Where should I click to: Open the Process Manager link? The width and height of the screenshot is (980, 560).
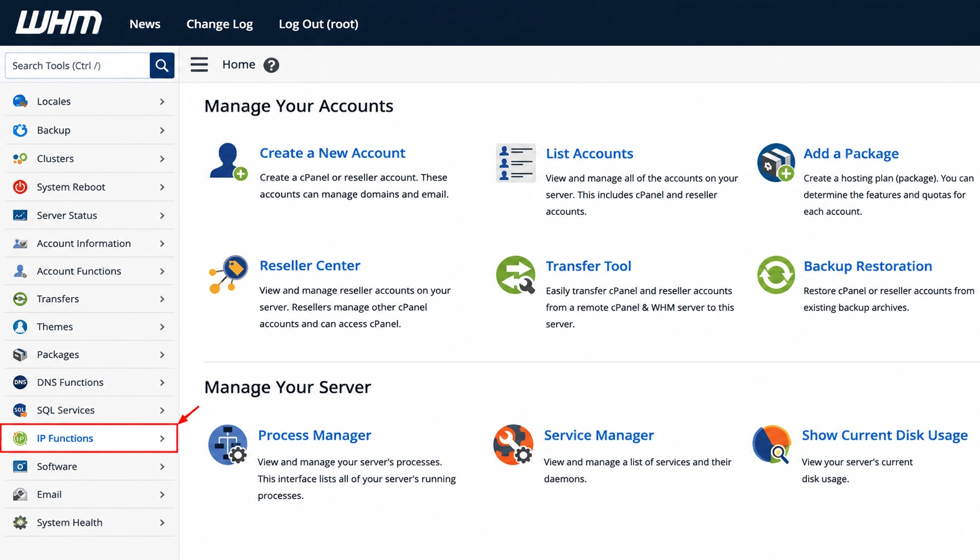tap(314, 435)
